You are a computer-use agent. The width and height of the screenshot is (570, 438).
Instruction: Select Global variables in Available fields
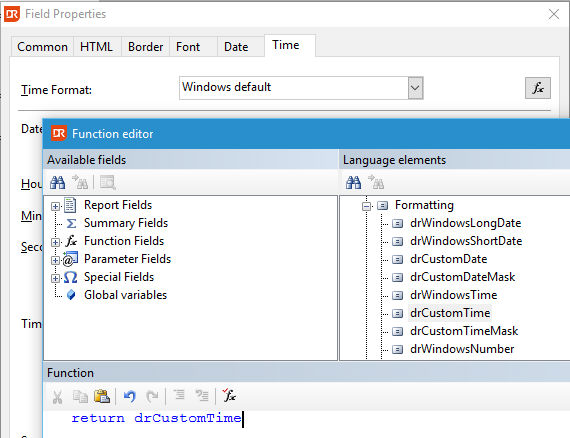[125, 295]
